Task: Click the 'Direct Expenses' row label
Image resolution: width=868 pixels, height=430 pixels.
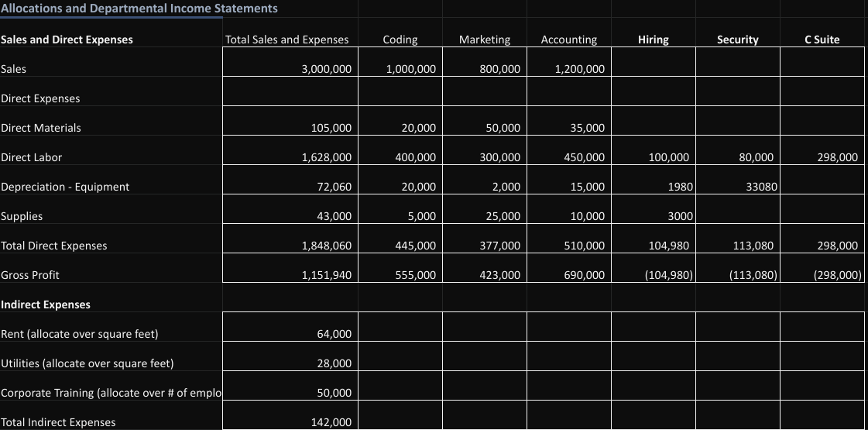Action: click(40, 98)
